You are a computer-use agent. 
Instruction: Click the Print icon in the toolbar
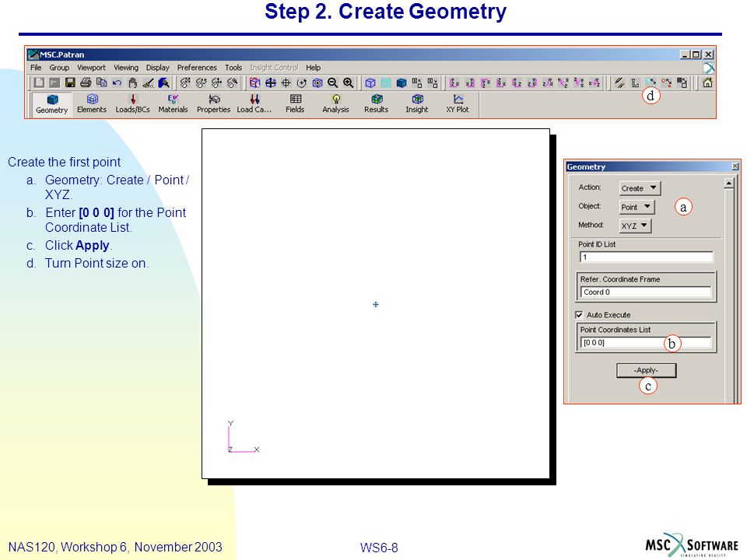[86, 83]
